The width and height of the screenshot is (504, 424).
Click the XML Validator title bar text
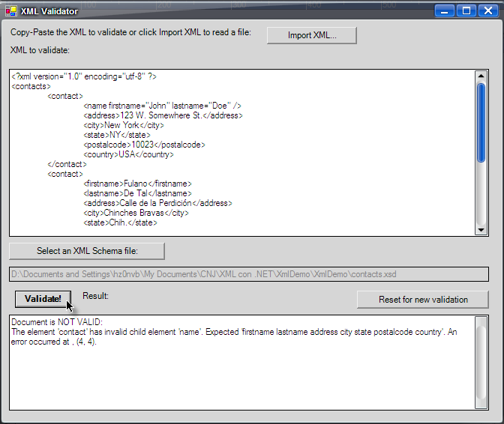click(49, 11)
